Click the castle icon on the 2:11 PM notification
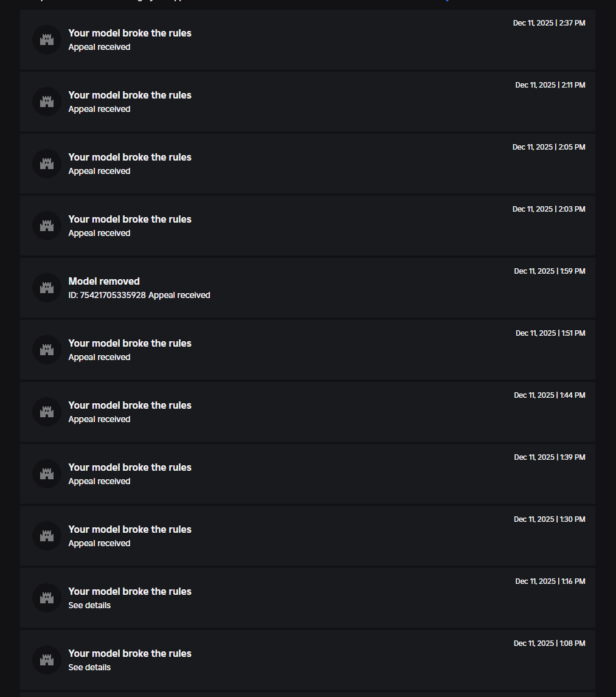Image resolution: width=616 pixels, height=697 pixels. coord(47,102)
